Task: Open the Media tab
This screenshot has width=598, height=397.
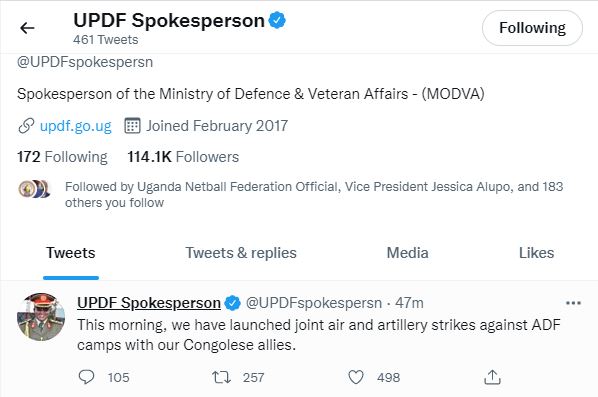Action: click(407, 253)
